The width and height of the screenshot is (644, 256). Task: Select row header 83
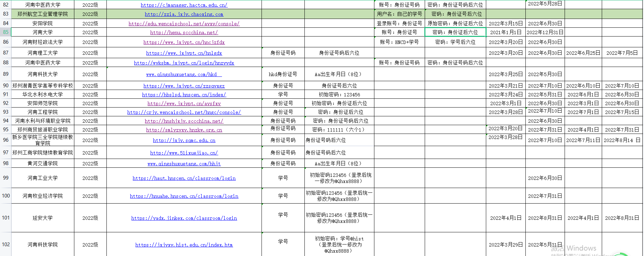[x=6, y=14]
